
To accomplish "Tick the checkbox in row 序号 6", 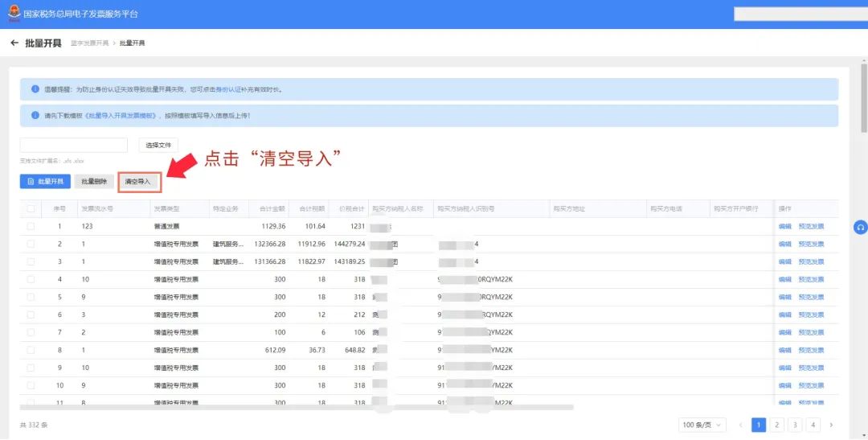I will 31,315.
